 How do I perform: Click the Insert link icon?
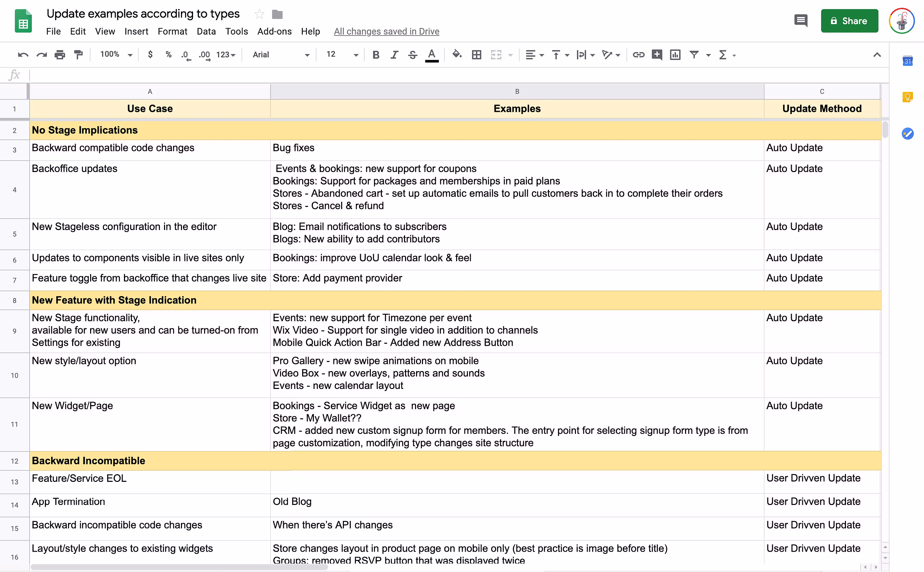(x=638, y=55)
